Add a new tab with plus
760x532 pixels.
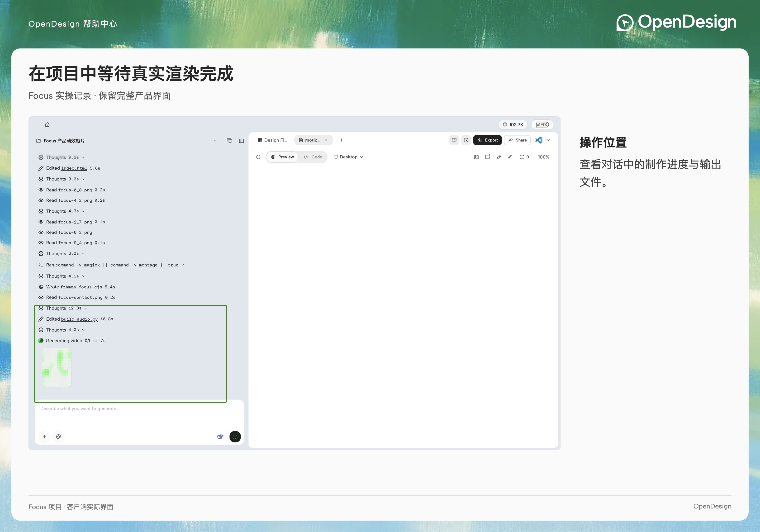coord(341,140)
